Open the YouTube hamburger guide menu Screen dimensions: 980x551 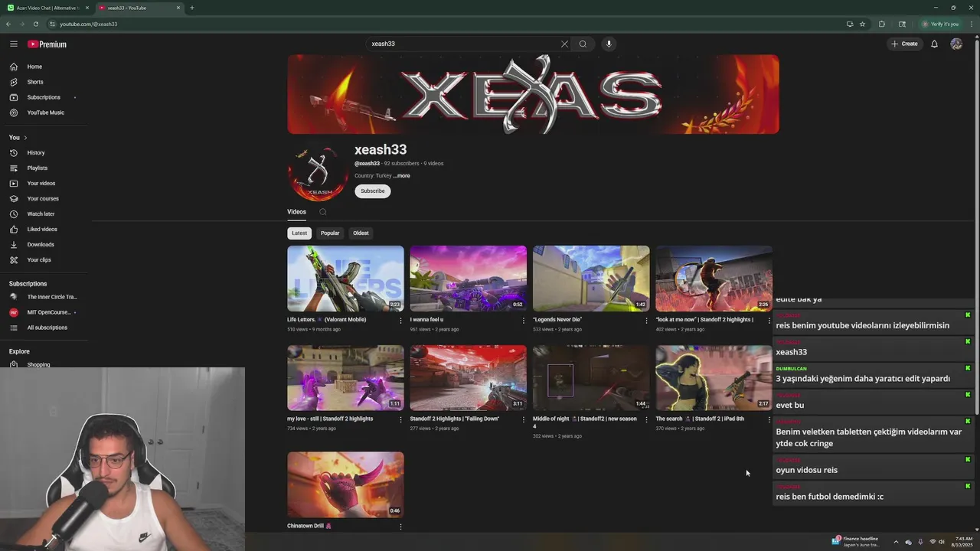pos(14,44)
